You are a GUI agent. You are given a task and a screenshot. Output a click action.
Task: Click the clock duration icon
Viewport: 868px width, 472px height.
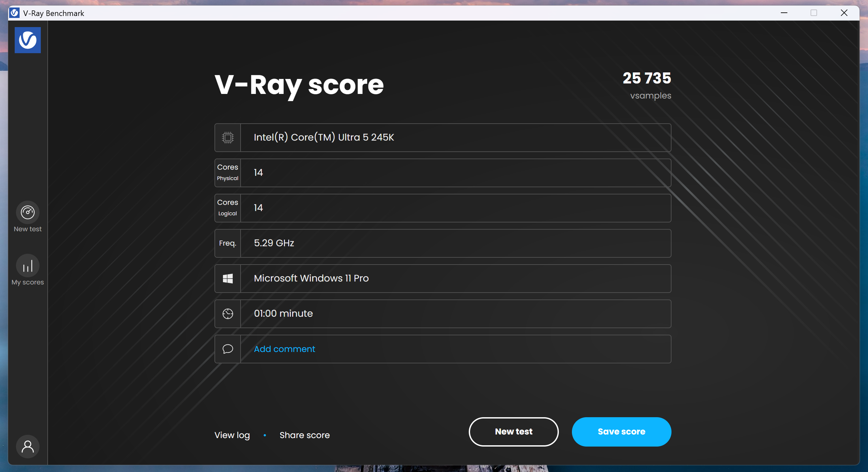pos(228,313)
